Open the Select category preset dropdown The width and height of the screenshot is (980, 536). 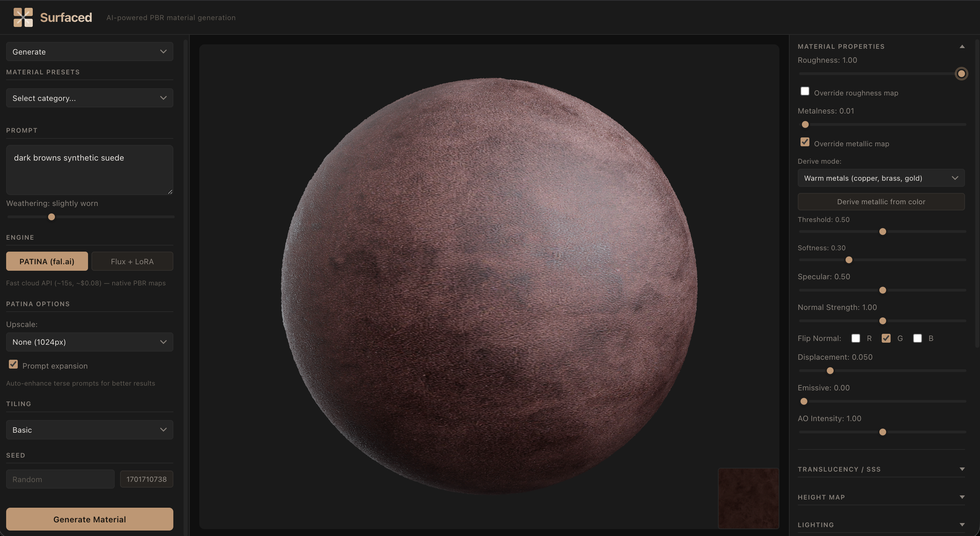click(x=89, y=98)
